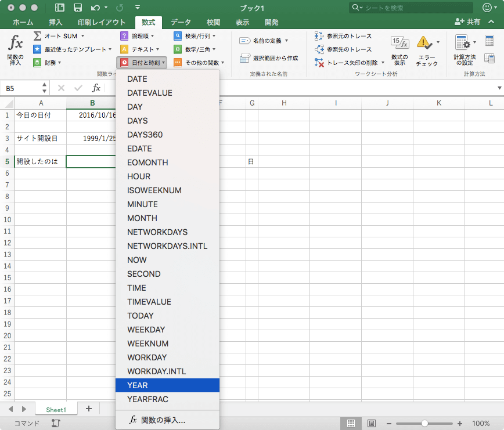
Task: Toggle Show Formulas icon
Action: 399,42
